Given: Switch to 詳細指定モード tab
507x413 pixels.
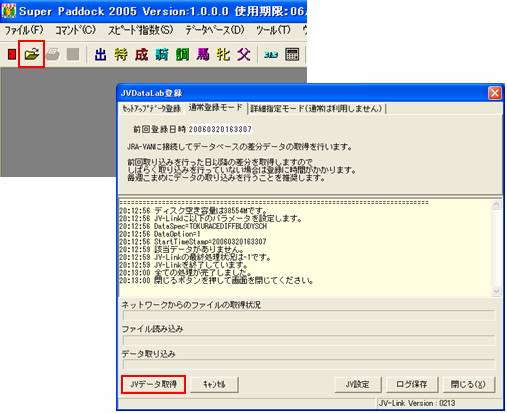Looking at the screenshot, I should tap(316, 109).
